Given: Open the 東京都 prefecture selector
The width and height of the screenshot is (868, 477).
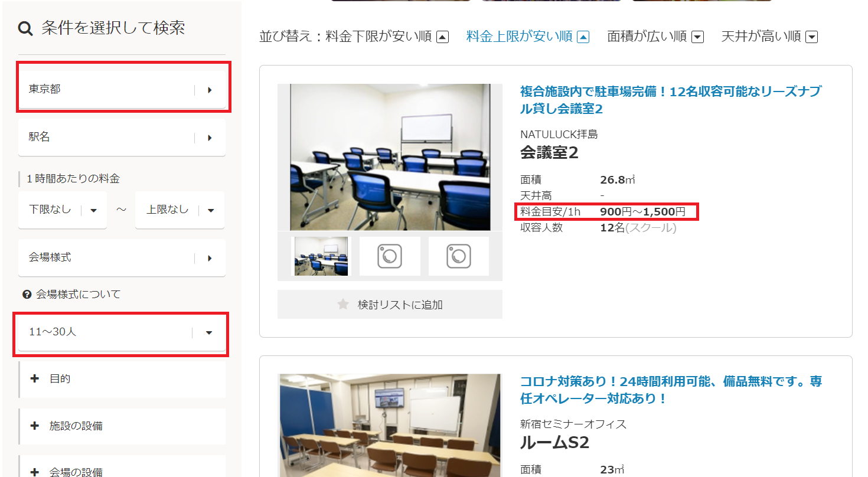Looking at the screenshot, I should tap(122, 90).
